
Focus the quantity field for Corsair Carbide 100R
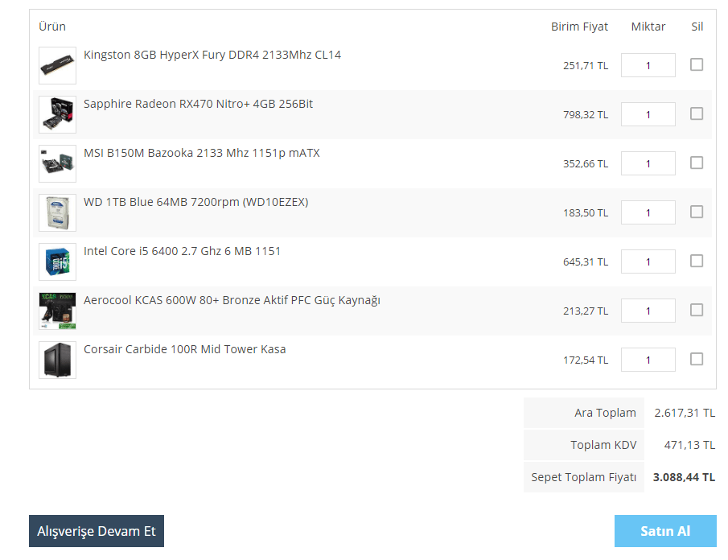coord(648,360)
